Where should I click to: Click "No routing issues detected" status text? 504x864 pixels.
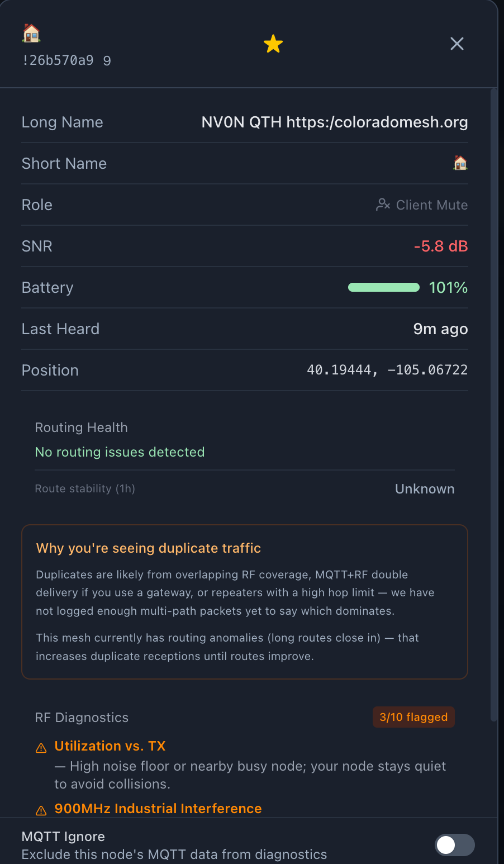click(x=120, y=452)
